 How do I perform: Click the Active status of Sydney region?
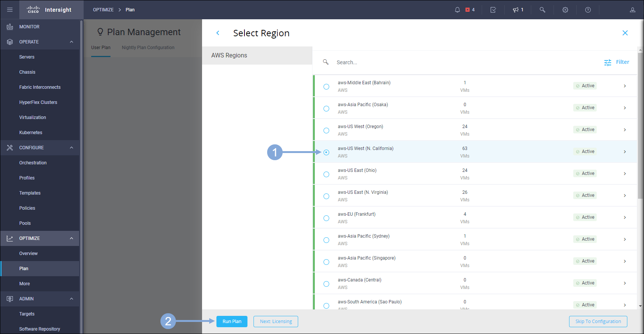coord(585,239)
